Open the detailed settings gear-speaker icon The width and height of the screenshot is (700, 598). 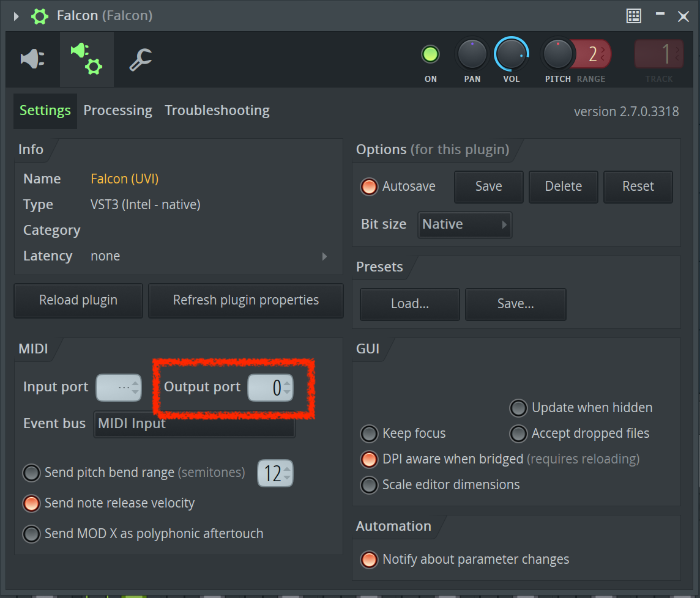[86, 59]
